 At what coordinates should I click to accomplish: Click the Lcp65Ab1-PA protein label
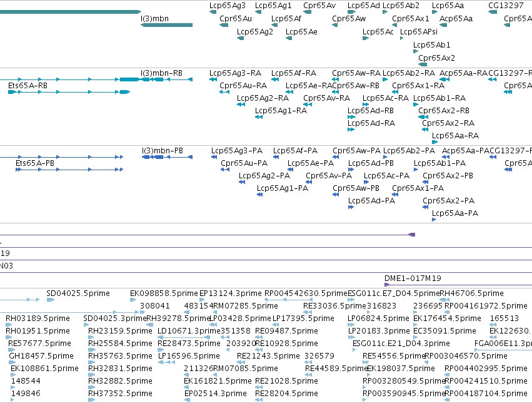[x=439, y=163]
